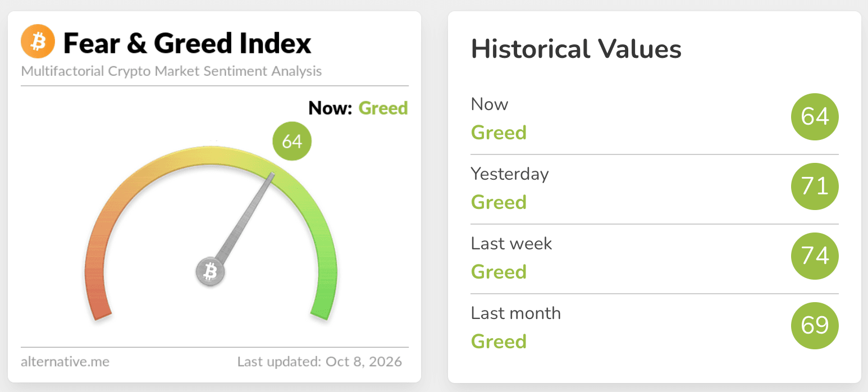Screen dimensions: 868x392
Task: Click the yellow top of gauge arc
Action: pyautogui.click(x=212, y=153)
